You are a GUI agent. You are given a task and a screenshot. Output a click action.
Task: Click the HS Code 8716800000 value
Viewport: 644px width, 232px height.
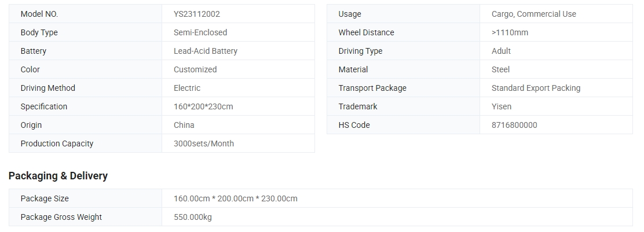click(x=514, y=125)
